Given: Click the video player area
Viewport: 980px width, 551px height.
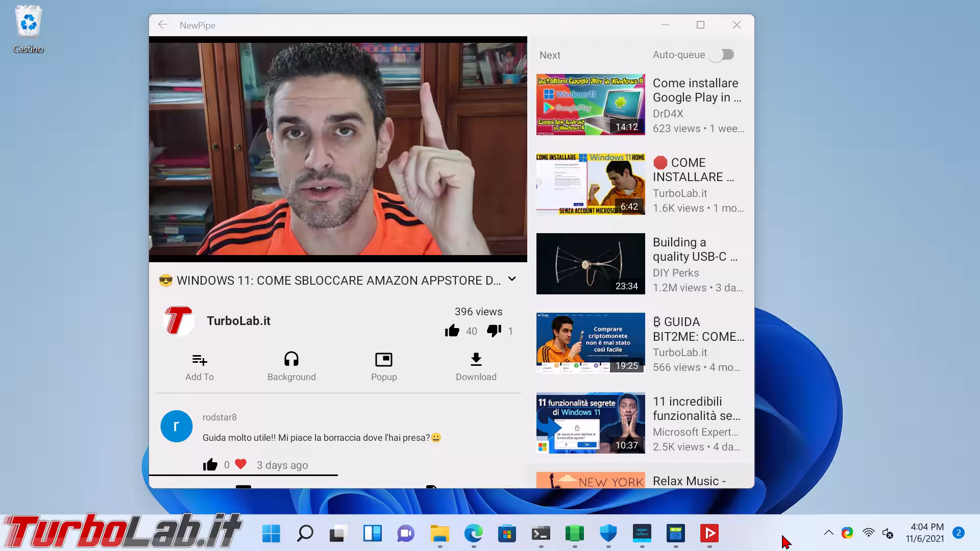Looking at the screenshot, I should point(338,149).
